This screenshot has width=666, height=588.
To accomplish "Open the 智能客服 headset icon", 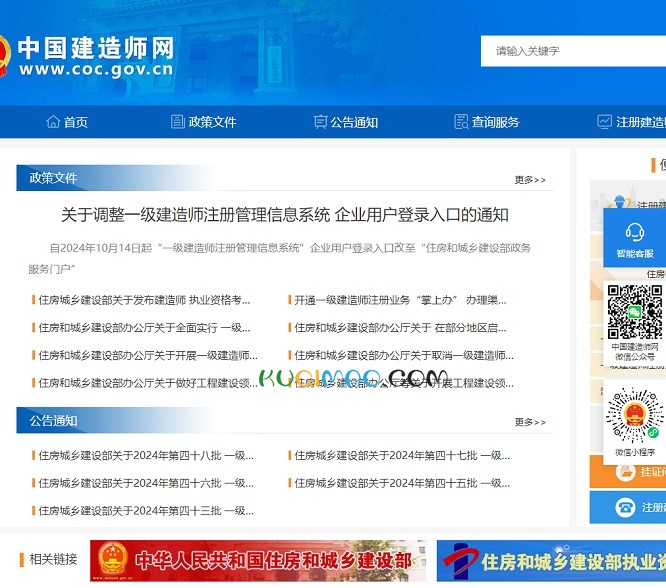I will (x=635, y=232).
